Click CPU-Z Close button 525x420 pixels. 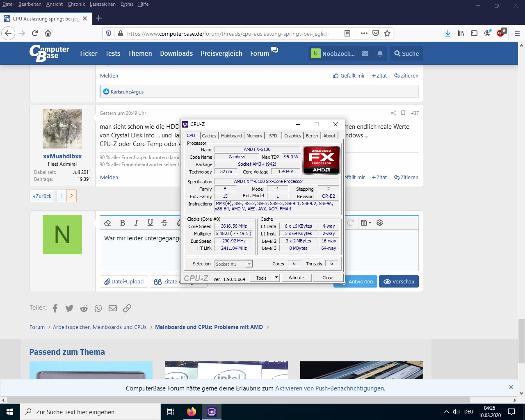(x=328, y=278)
